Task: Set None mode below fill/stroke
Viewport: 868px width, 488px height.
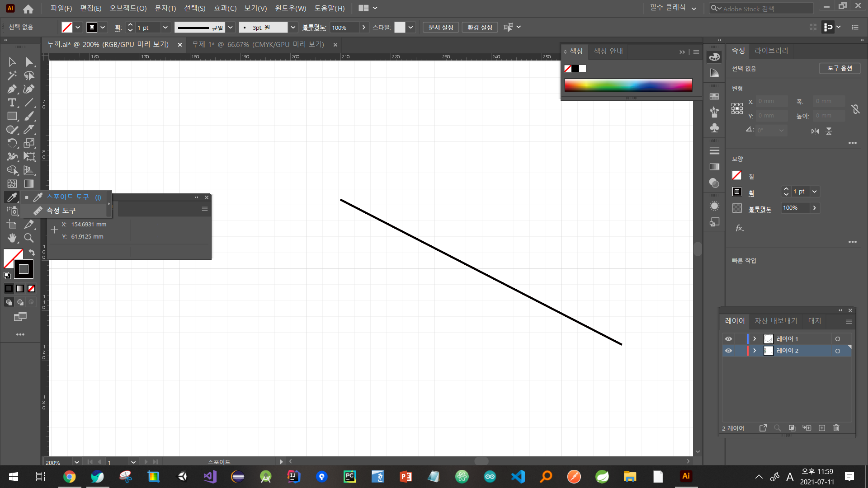Action: (31, 288)
